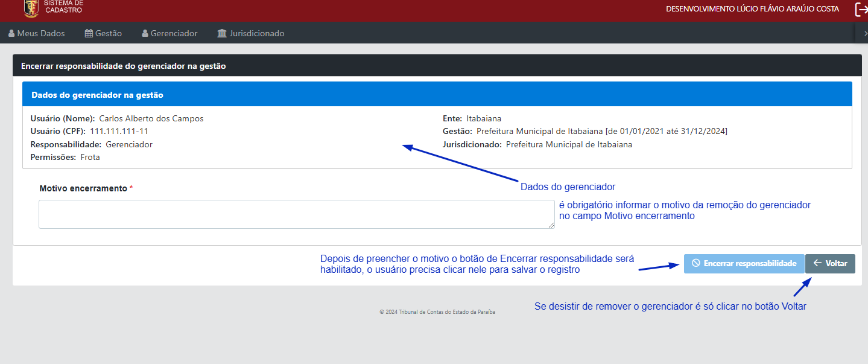Select the name Carlos Alberto dos Campos
This screenshot has width=868, height=364.
151,118
